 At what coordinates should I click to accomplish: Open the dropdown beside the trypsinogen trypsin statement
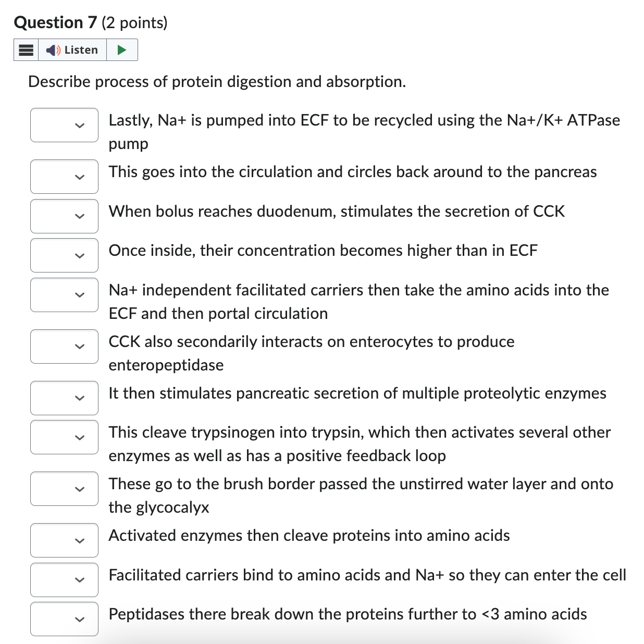pos(64,437)
